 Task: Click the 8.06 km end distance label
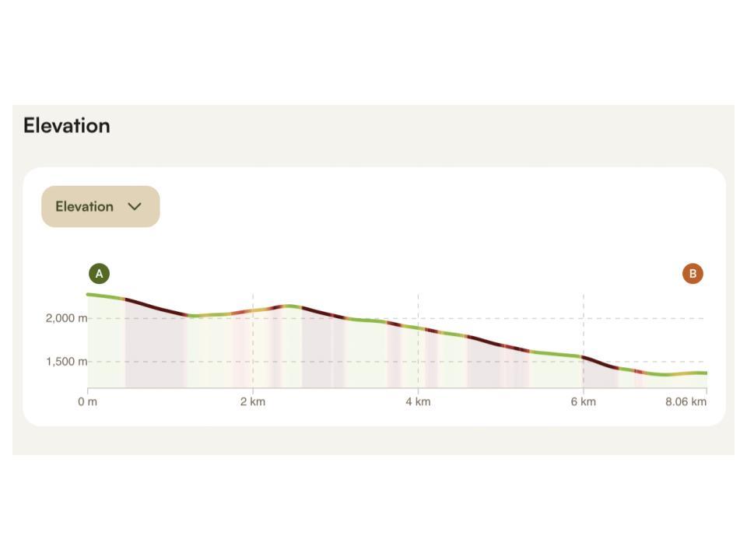[x=686, y=402]
